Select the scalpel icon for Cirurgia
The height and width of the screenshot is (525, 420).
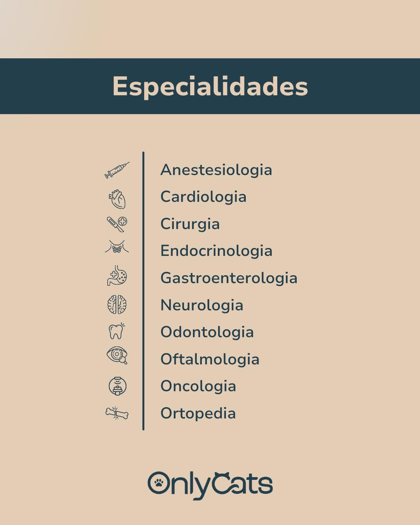[117, 224]
